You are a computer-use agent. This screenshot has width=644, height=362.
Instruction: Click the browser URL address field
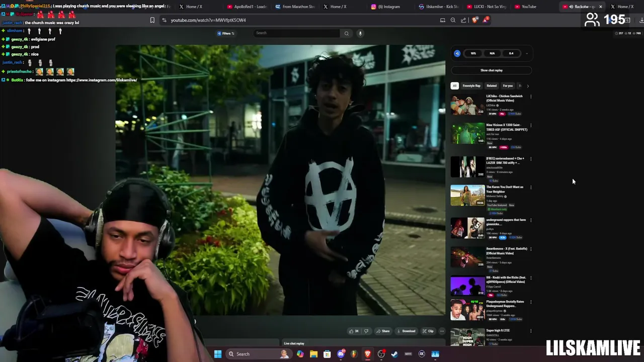tap(302, 20)
